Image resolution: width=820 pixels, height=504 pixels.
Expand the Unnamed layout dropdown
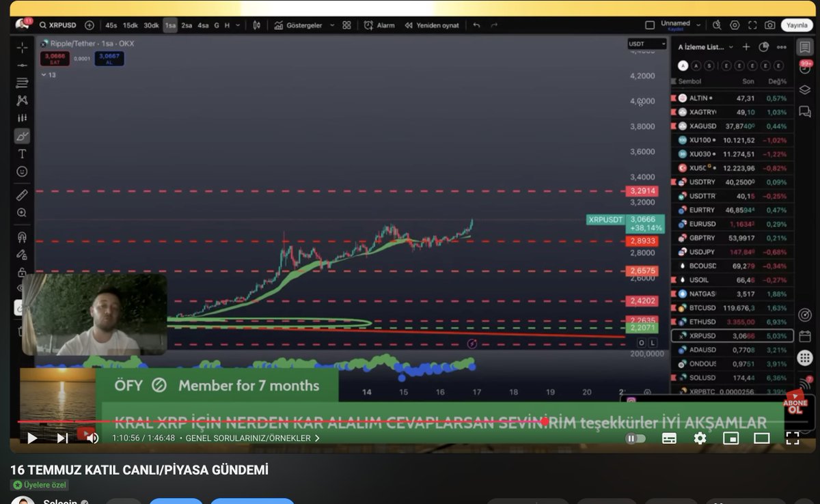coord(697,25)
